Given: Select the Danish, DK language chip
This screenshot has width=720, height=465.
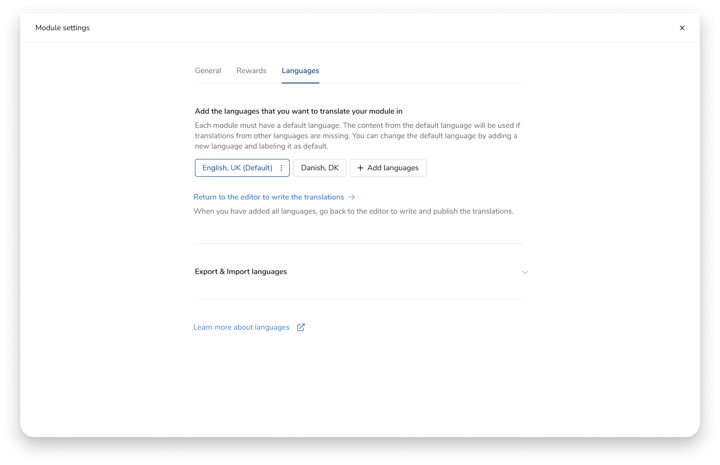Looking at the screenshot, I should 320,168.
